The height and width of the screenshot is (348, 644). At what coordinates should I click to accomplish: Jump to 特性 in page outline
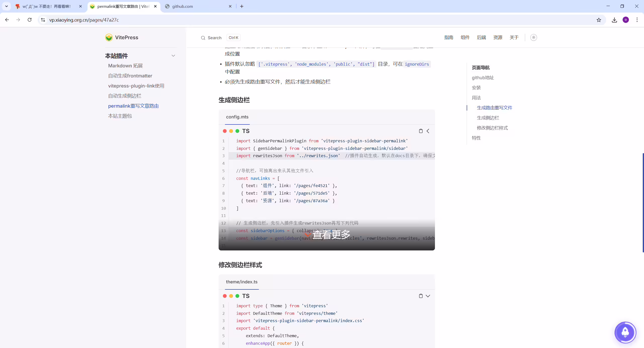coord(476,138)
